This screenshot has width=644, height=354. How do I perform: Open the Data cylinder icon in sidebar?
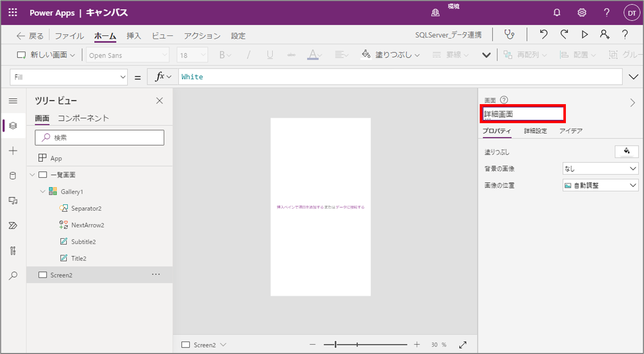click(x=13, y=176)
